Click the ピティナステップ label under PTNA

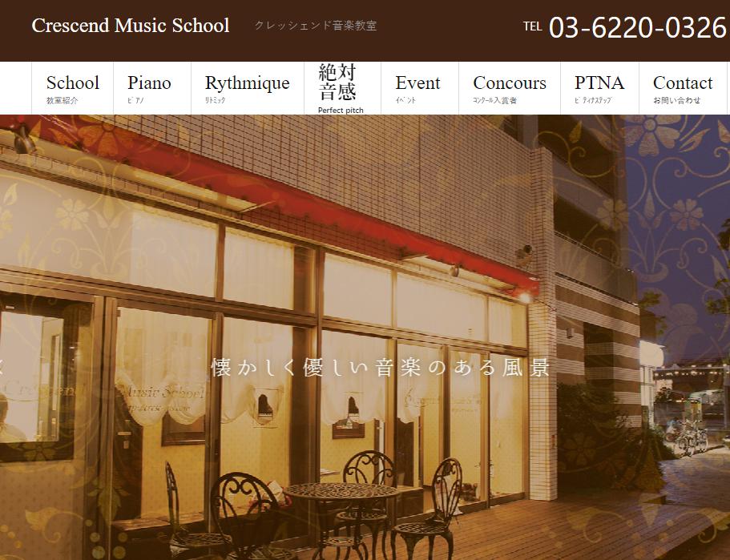point(593,100)
